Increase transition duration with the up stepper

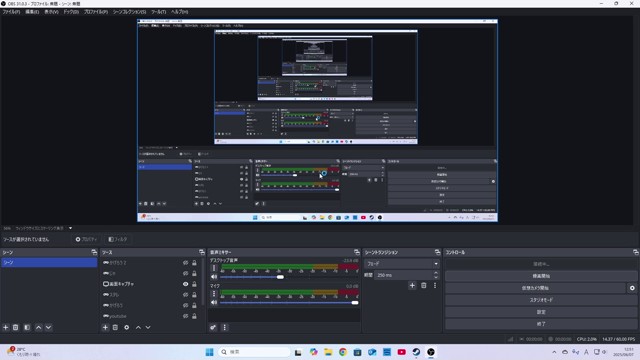tap(436, 273)
